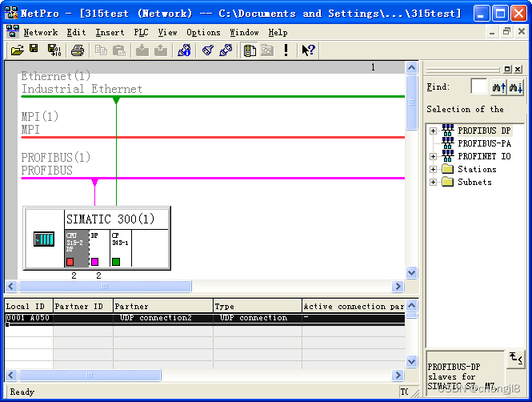Click the magenta DP interface square

tap(94, 262)
